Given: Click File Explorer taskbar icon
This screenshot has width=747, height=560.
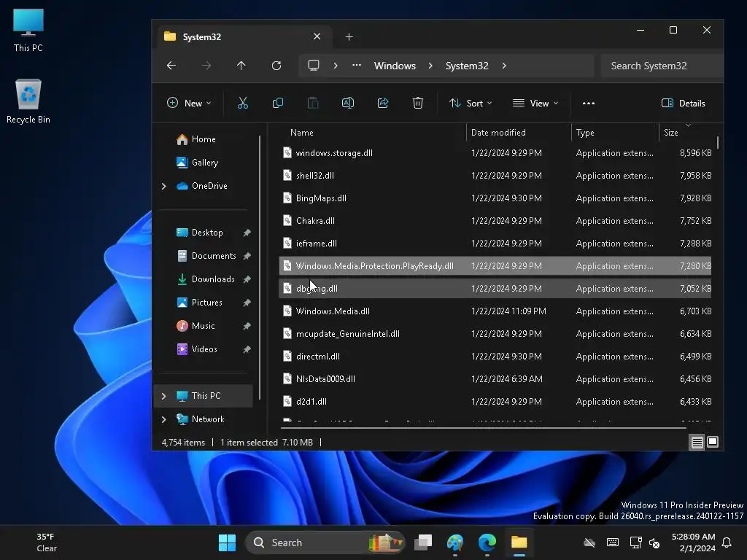Looking at the screenshot, I should pyautogui.click(x=519, y=542).
